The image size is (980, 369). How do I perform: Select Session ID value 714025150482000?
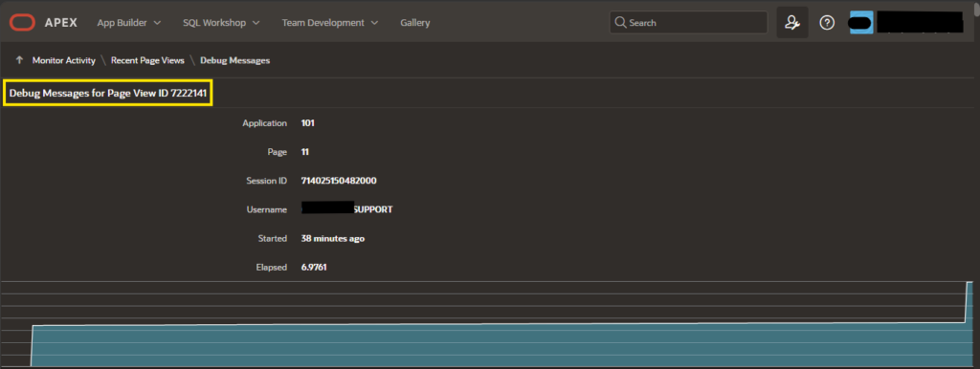[x=339, y=181]
